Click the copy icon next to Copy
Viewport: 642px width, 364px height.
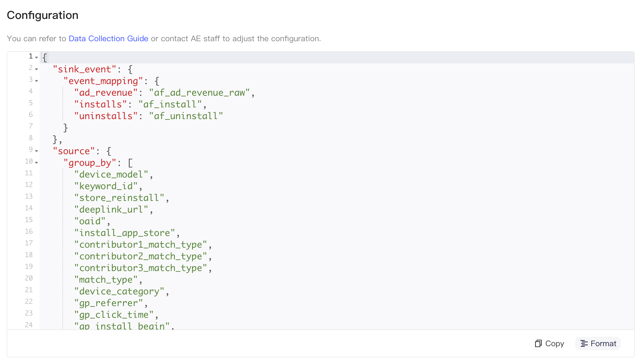538,343
